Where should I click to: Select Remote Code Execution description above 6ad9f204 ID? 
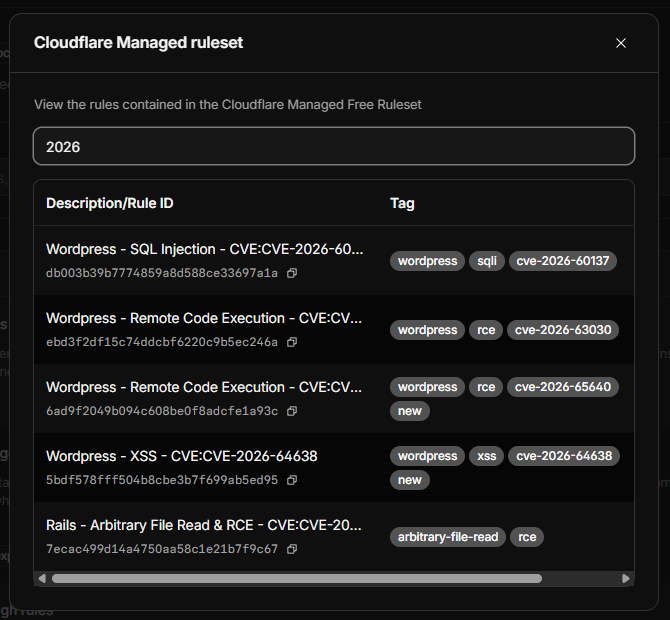click(204, 387)
